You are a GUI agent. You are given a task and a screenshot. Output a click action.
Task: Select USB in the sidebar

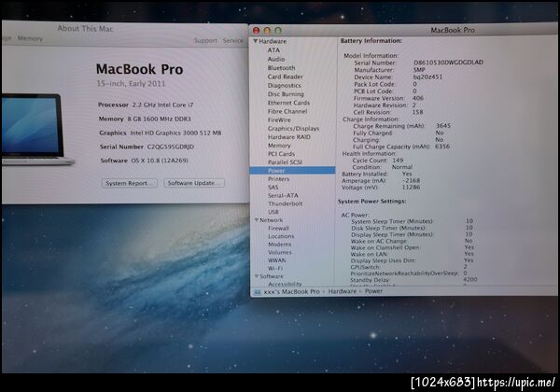(273, 212)
